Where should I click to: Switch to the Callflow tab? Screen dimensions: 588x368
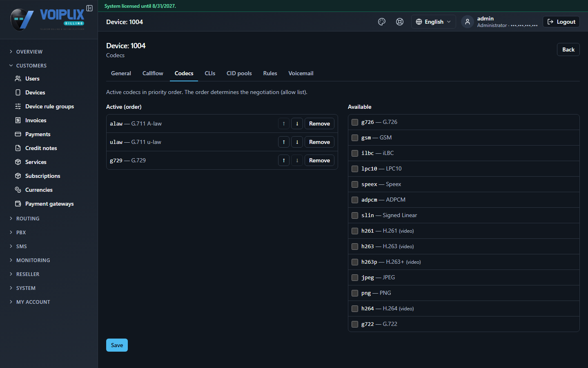153,73
